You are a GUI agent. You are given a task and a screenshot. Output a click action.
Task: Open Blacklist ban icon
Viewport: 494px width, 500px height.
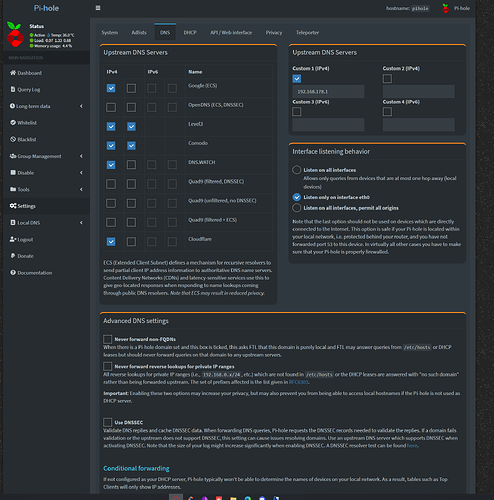pyautogui.click(x=13, y=139)
